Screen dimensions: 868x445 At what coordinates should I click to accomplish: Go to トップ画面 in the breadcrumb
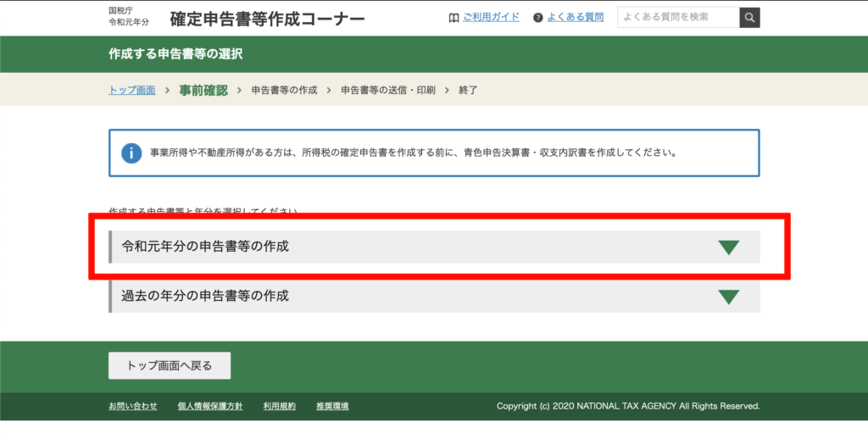132,90
